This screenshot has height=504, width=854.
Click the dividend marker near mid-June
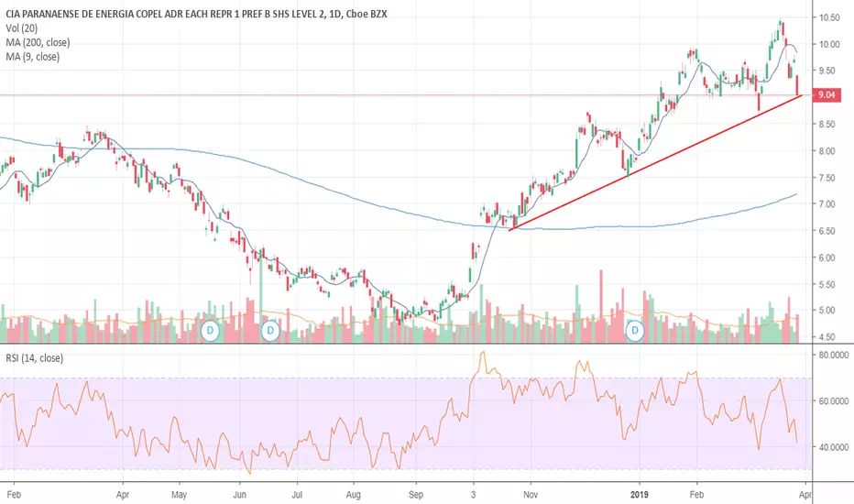click(x=270, y=330)
